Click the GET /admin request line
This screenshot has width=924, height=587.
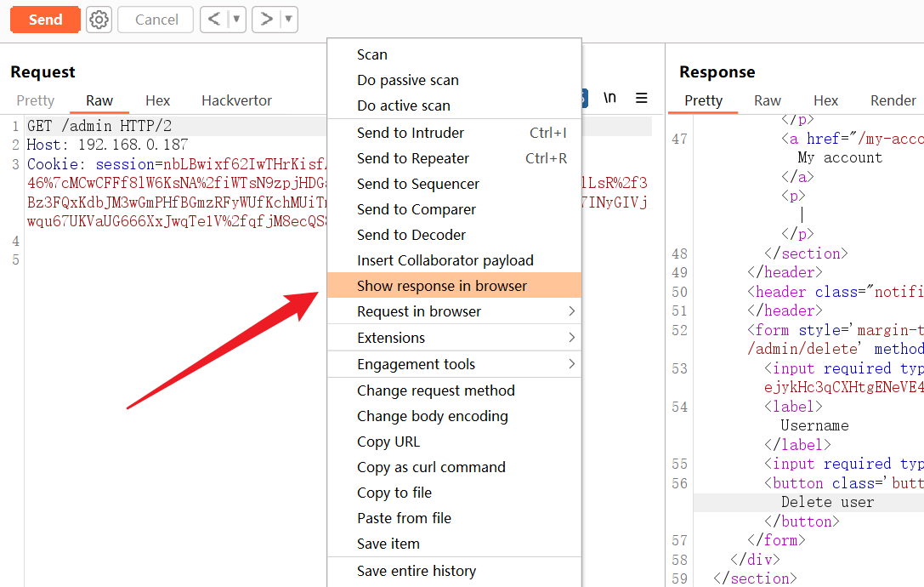99,126
